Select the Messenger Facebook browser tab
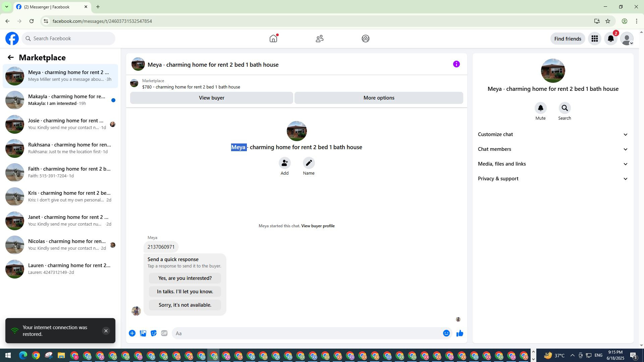This screenshot has height=362, width=644. [x=52, y=7]
